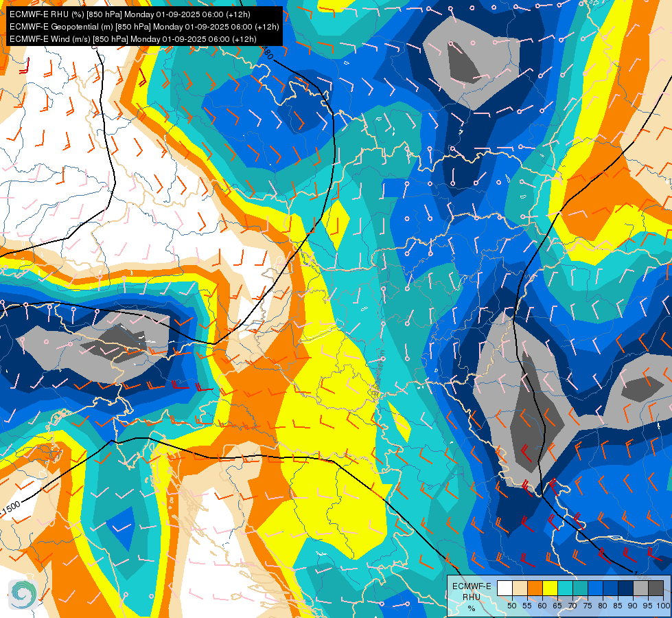Click the '80' tick label in legend
This screenshot has width=672, height=618.
(x=603, y=606)
